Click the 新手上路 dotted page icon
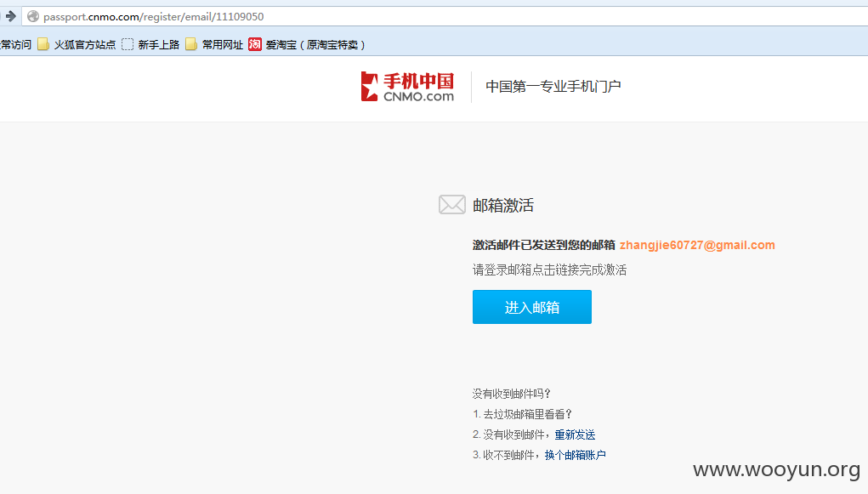The width and height of the screenshot is (868, 494). tap(128, 44)
